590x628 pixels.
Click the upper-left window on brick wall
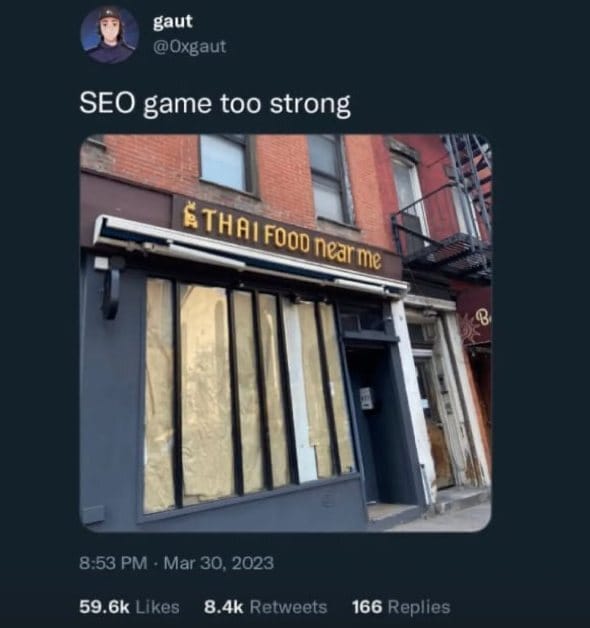pos(228,163)
